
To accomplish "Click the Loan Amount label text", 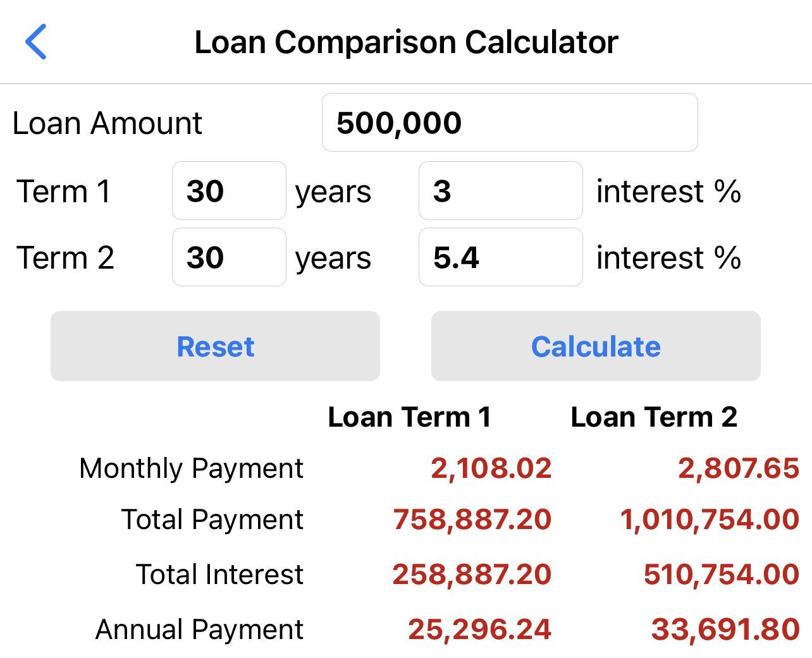I will pos(108,123).
